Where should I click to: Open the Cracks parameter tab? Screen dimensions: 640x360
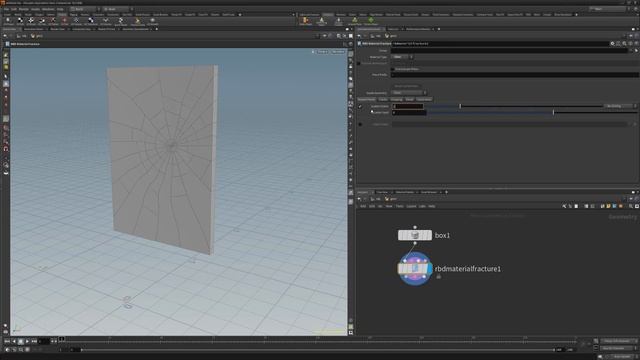pyautogui.click(x=383, y=99)
